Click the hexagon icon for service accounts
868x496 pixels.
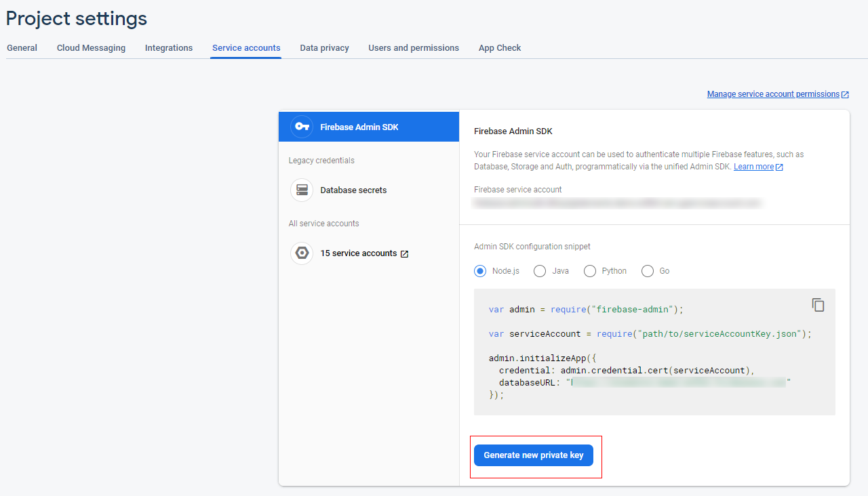[302, 253]
